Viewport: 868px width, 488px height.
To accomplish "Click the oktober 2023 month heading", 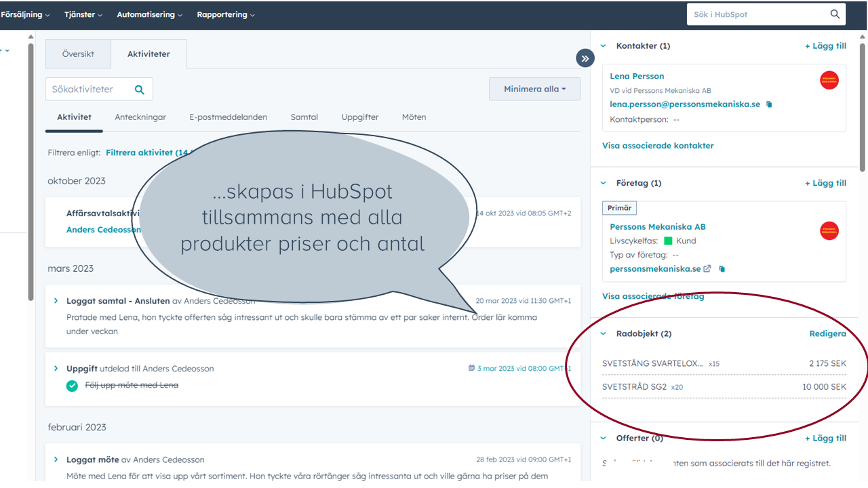I will [x=77, y=181].
